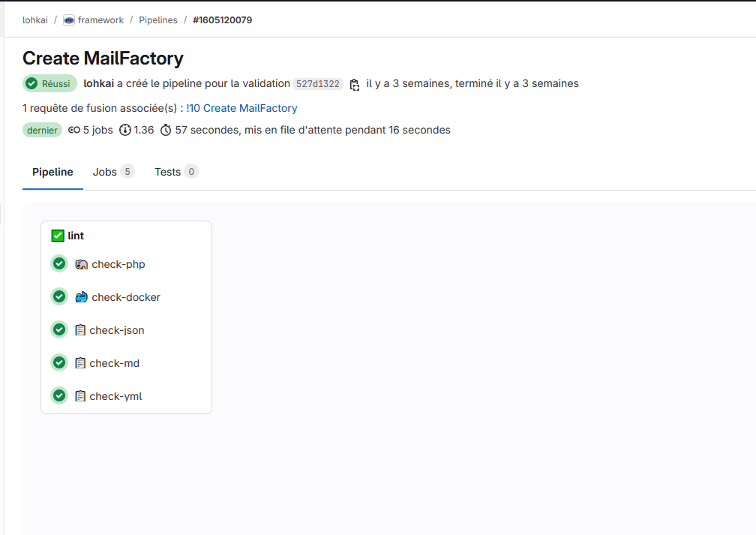
Task: Open the check-json job
Action: [117, 330]
